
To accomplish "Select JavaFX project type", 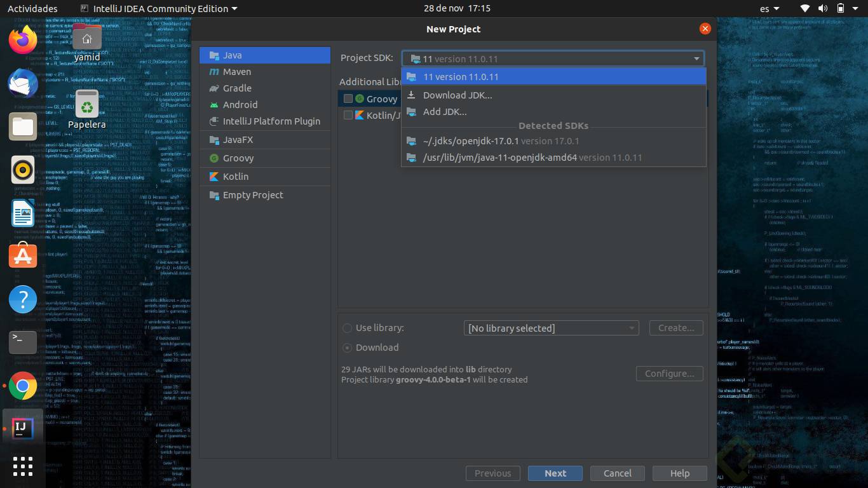I will (x=238, y=140).
